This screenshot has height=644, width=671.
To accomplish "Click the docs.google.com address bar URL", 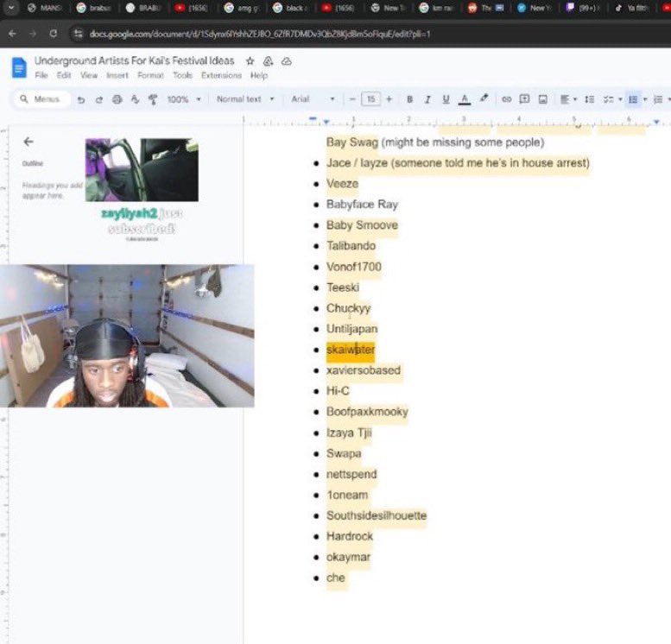I will pos(260,34).
